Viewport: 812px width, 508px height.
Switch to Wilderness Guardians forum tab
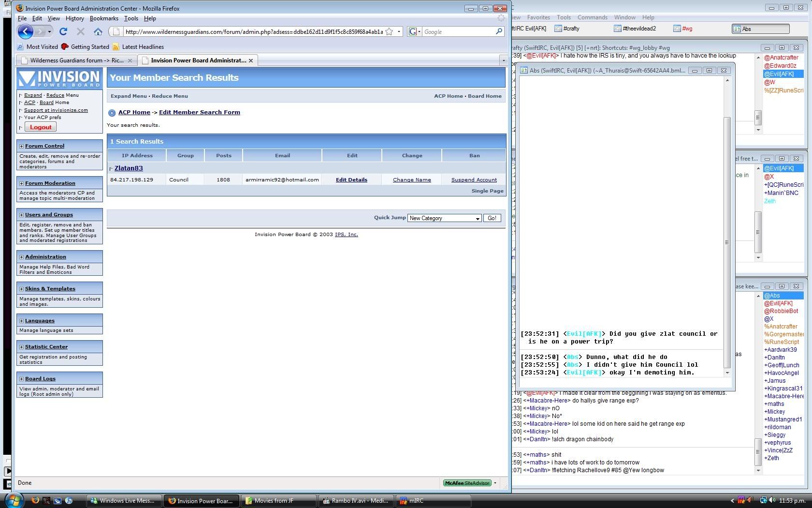76,60
